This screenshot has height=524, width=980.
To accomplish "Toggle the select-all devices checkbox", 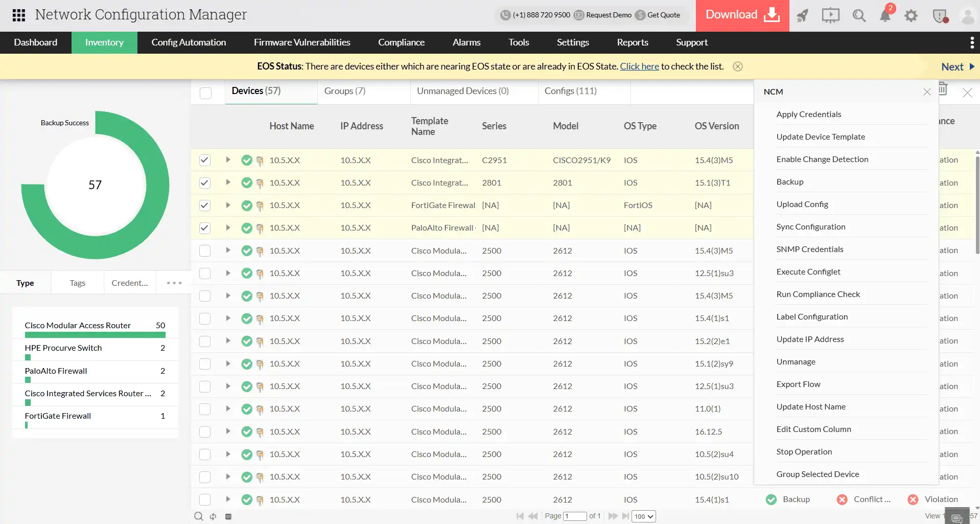I will (x=205, y=93).
